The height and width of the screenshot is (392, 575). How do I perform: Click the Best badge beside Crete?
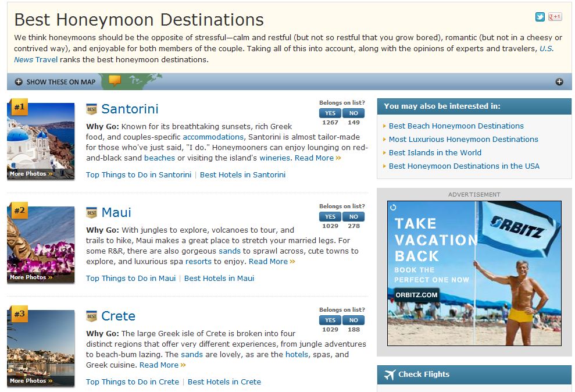click(91, 316)
